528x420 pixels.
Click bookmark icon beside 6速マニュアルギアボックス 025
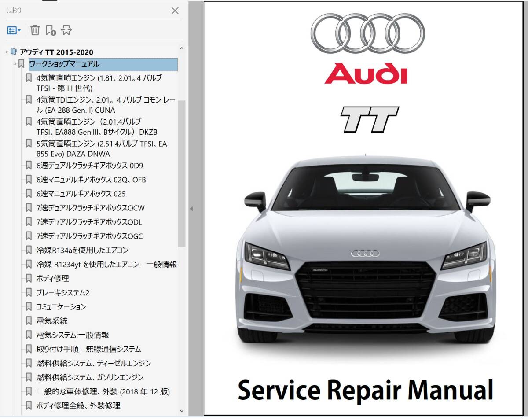[29, 194]
